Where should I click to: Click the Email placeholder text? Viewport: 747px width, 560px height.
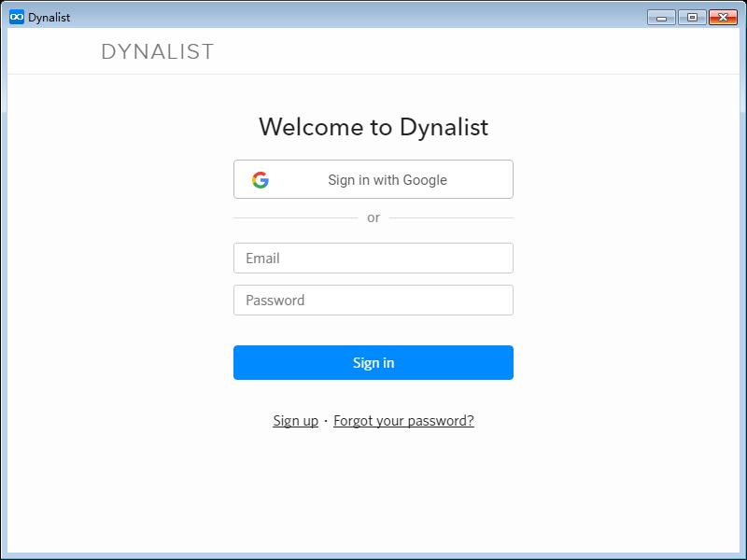click(262, 259)
